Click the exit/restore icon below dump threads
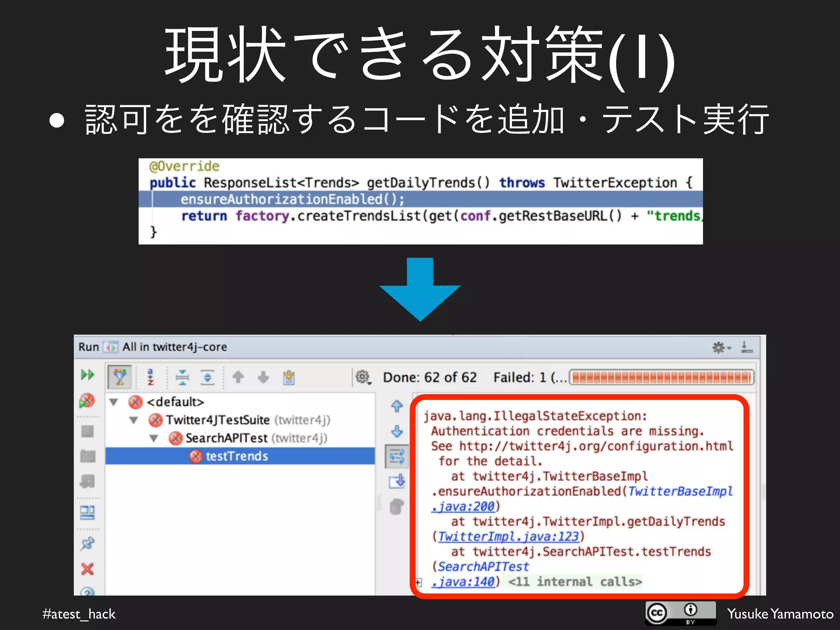The image size is (840, 630). click(x=87, y=481)
